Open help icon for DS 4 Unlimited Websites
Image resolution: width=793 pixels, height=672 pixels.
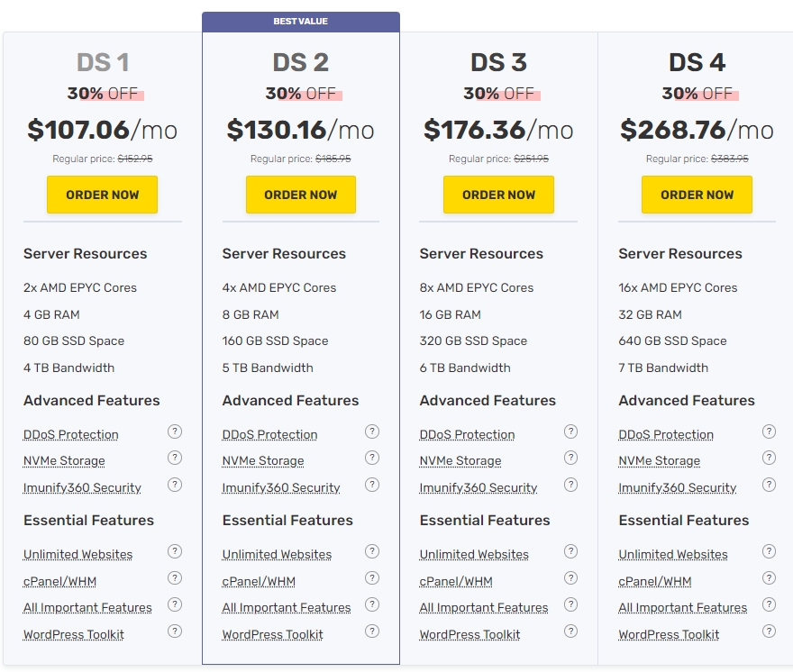(769, 552)
